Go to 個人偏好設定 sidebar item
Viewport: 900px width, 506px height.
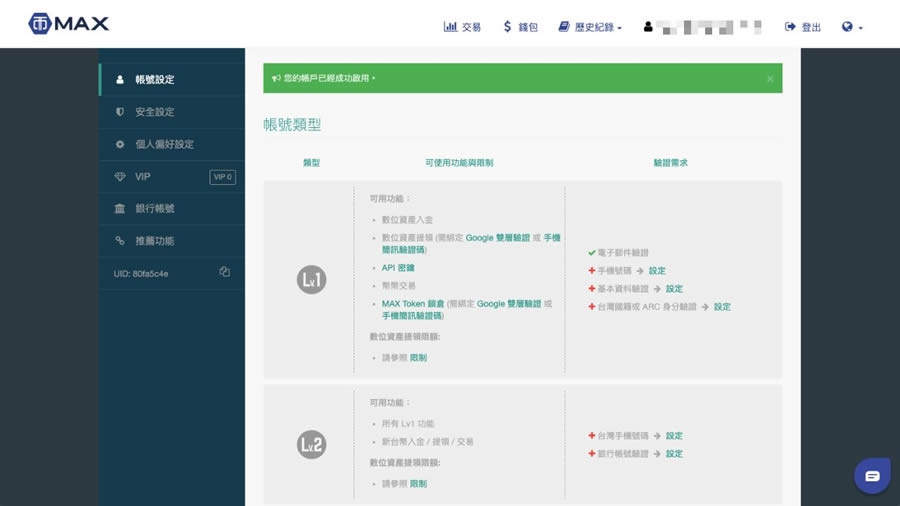(x=164, y=144)
